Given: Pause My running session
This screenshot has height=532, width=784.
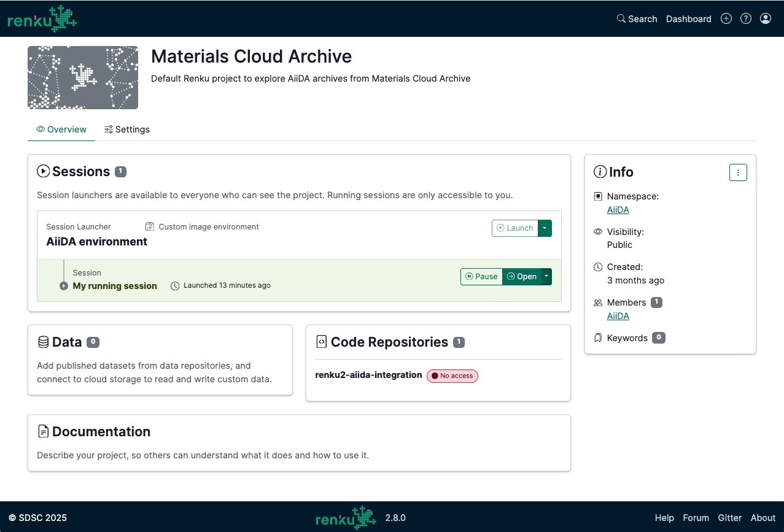Looking at the screenshot, I should tap(481, 277).
